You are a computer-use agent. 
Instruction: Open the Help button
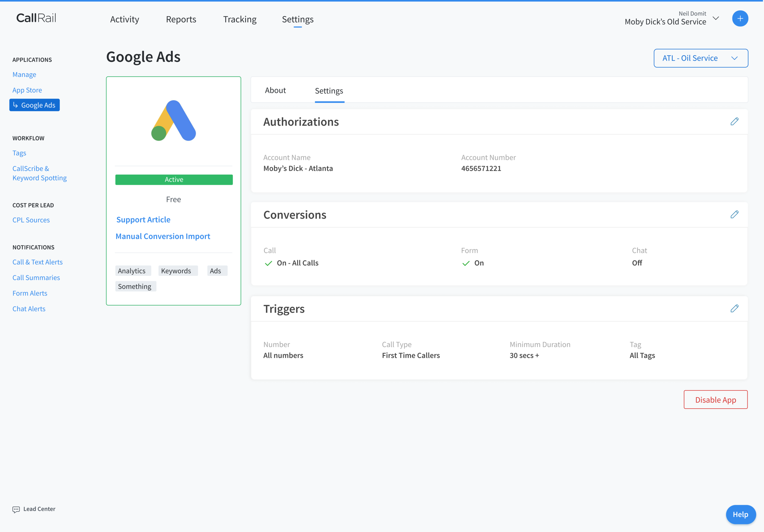click(740, 514)
